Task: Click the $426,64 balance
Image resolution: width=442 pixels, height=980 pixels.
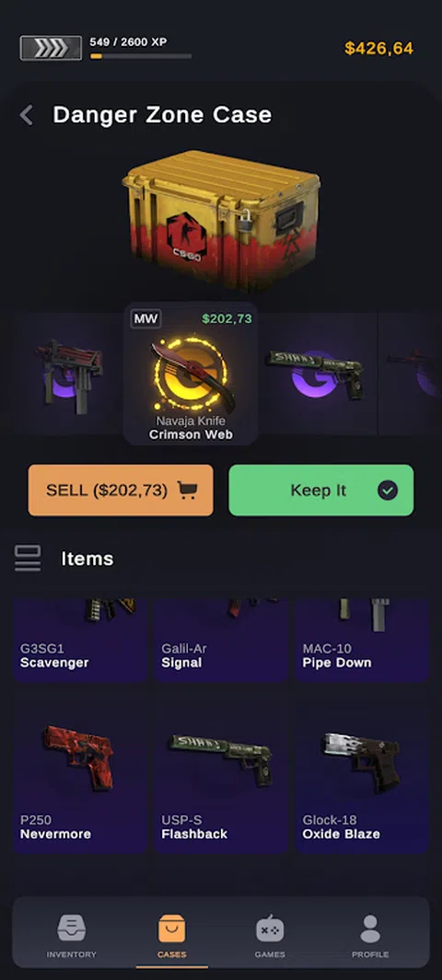Action: point(378,48)
